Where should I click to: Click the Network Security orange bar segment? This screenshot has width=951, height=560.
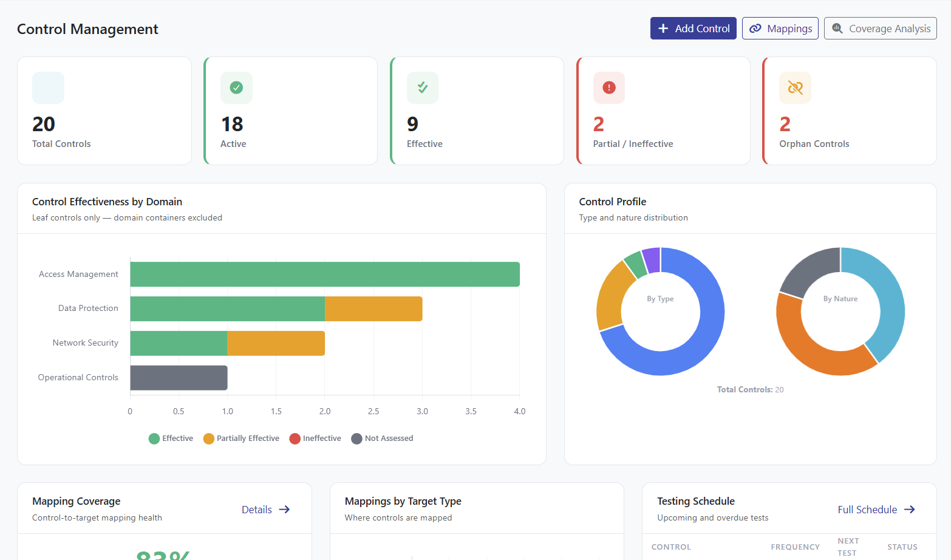pyautogui.click(x=276, y=343)
